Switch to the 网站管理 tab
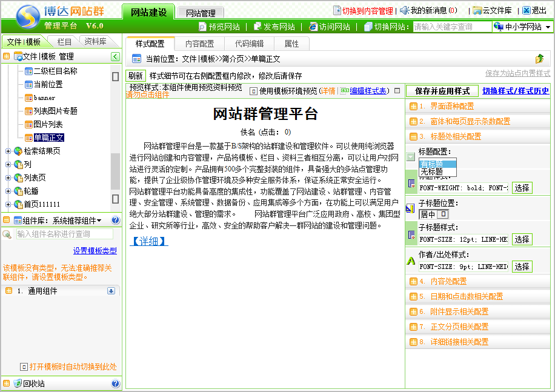Viewport: 555px width, 392px height. click(x=201, y=13)
